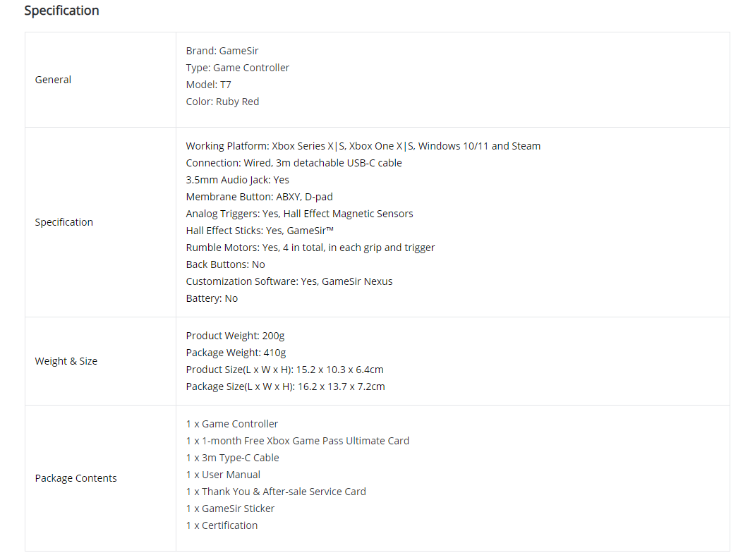Click the 3.5mm Audio Jack line
Screen dimensions: 743x560
(237, 180)
